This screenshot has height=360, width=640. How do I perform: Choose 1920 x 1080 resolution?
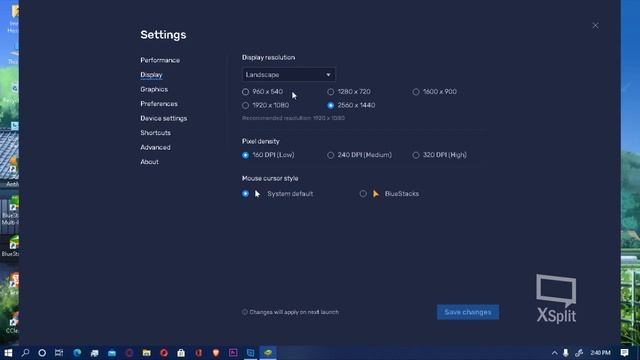click(x=245, y=105)
